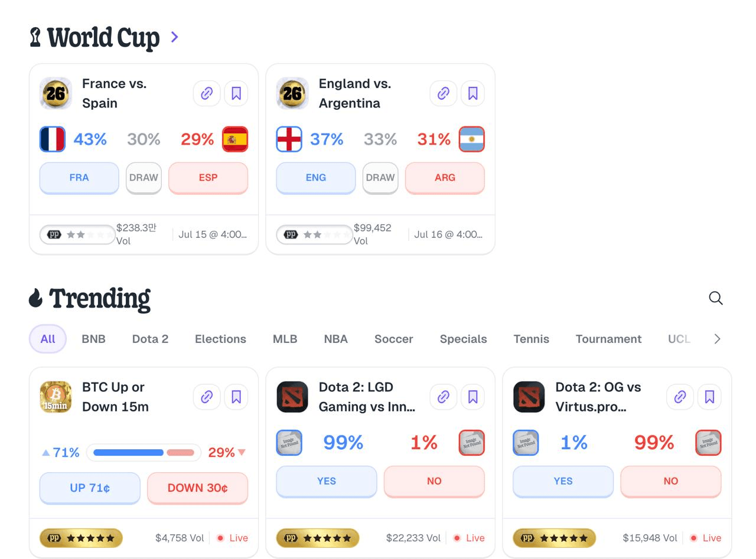The image size is (756, 559).
Task: Bookmark the England vs. Argentina market
Action: (x=472, y=93)
